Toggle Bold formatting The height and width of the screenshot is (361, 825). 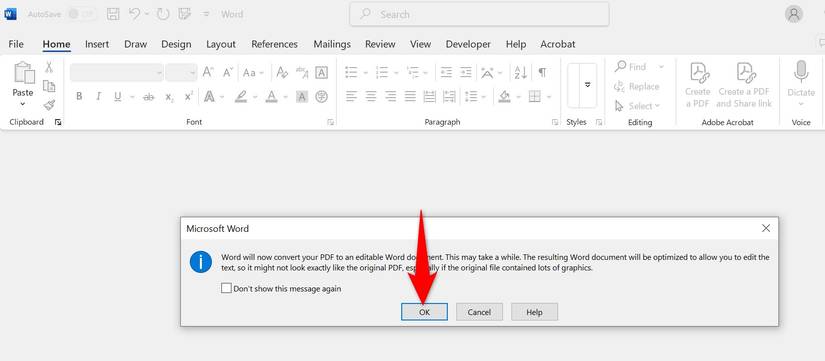point(79,96)
